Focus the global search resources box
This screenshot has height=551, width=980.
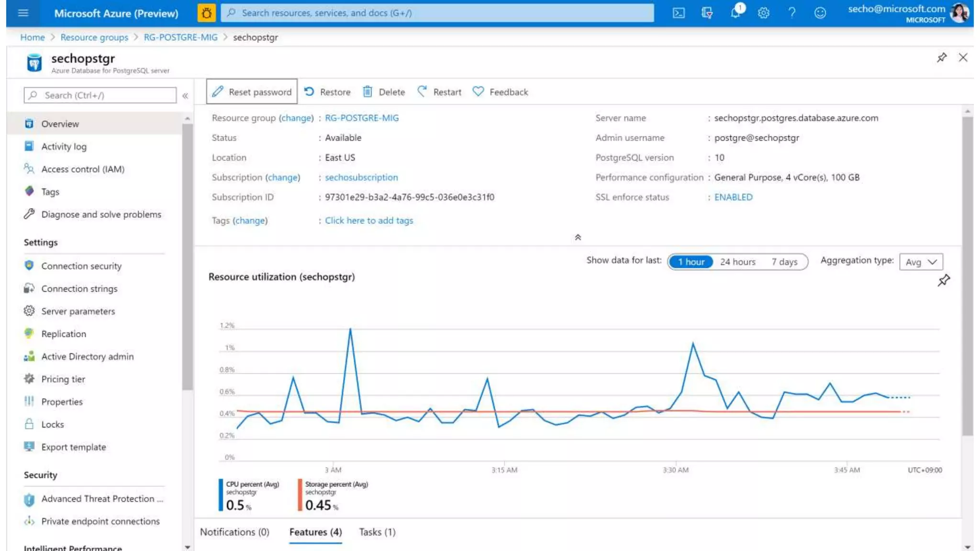click(x=437, y=13)
